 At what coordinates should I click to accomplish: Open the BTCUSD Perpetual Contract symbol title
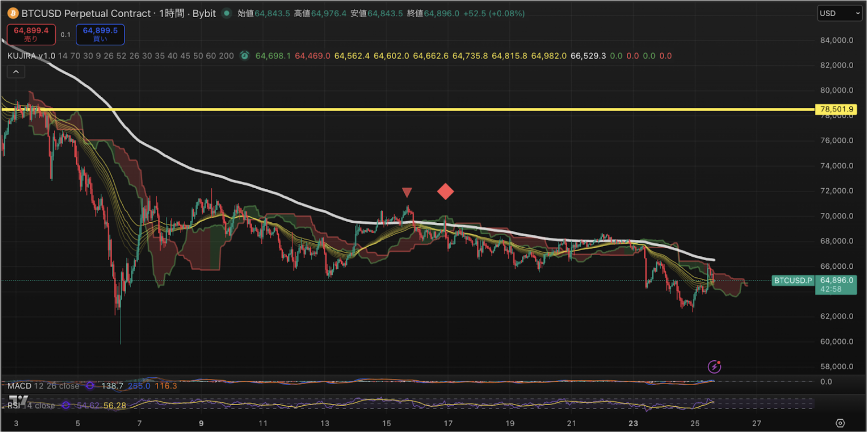click(x=86, y=13)
